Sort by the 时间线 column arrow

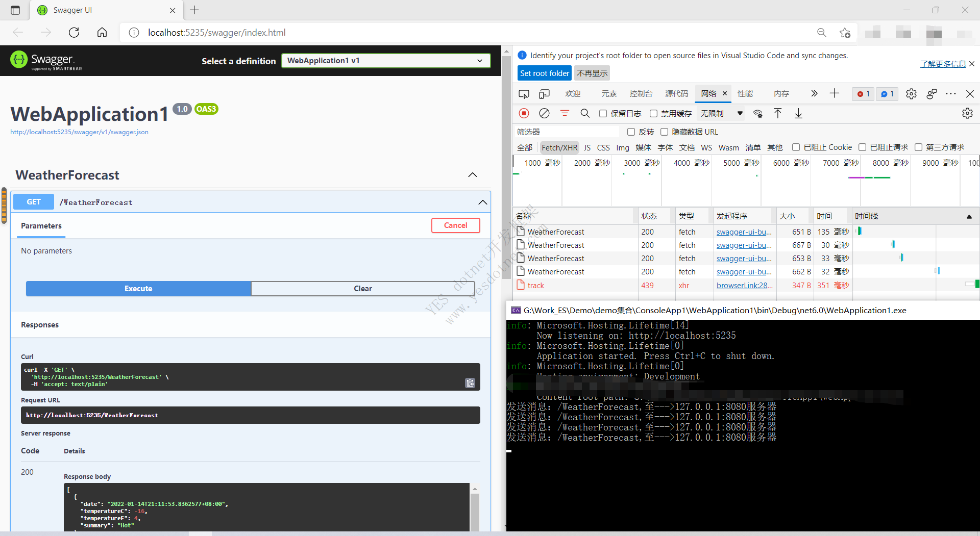point(969,217)
